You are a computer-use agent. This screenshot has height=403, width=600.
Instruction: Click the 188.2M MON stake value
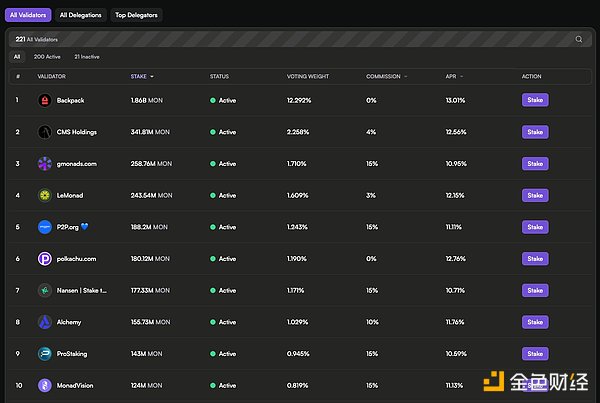tap(149, 227)
